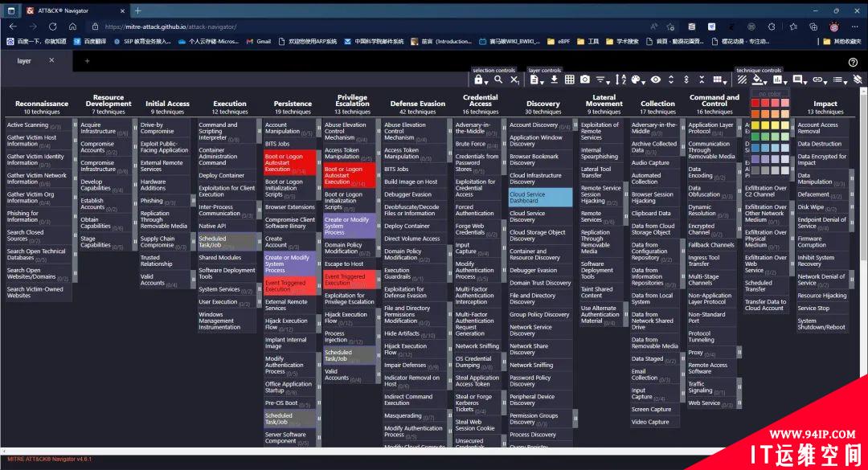Screen dimensions: 868x470
Task: Open the Gmail bookmark
Action: 259,42
